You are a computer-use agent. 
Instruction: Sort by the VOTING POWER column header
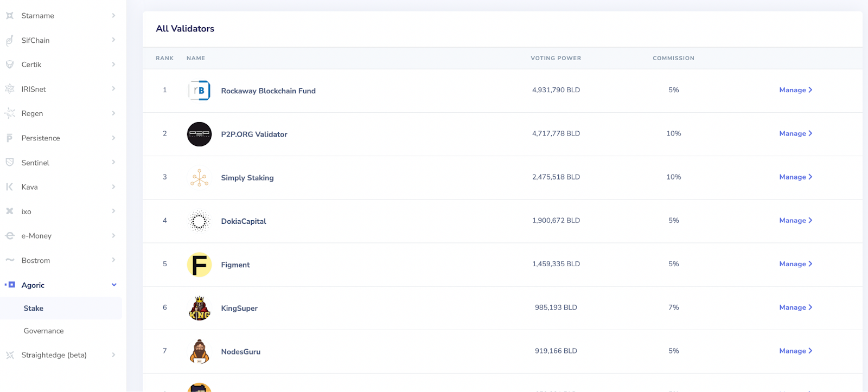556,58
